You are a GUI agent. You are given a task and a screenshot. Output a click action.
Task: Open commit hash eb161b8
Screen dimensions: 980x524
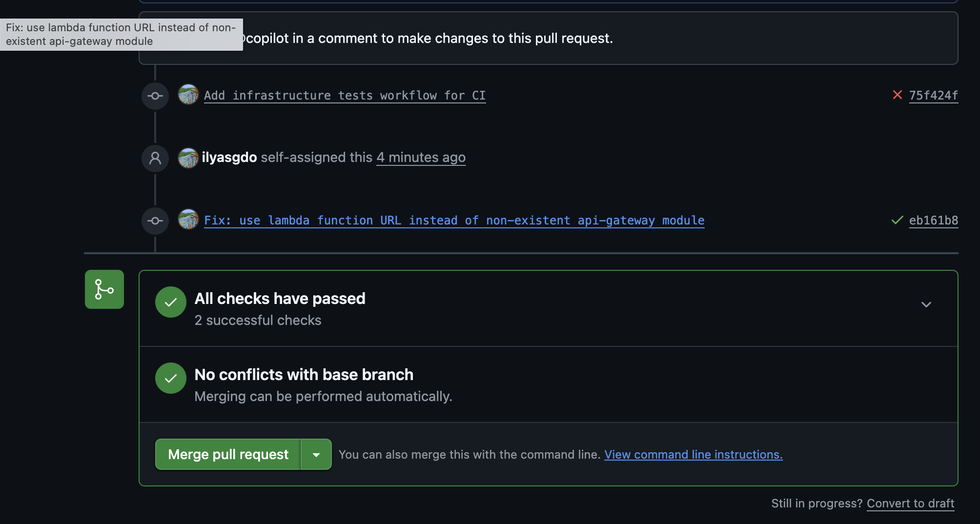coord(933,221)
